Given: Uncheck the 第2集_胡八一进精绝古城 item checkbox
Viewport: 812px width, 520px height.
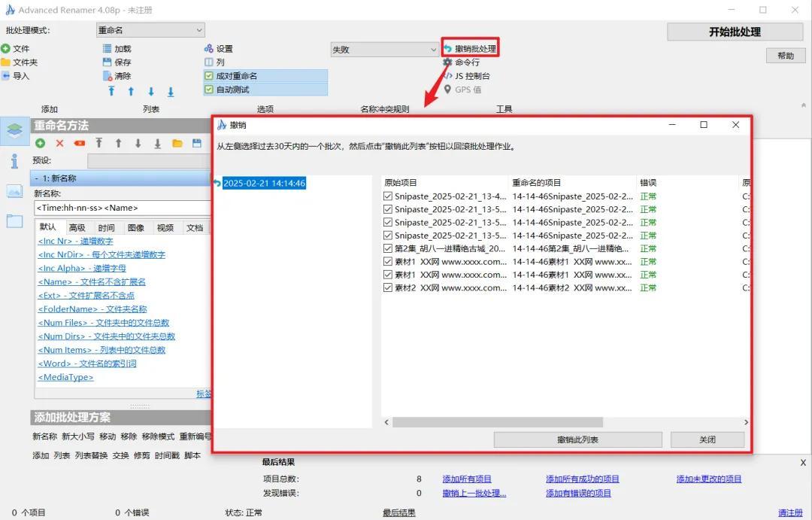Looking at the screenshot, I should [x=387, y=248].
